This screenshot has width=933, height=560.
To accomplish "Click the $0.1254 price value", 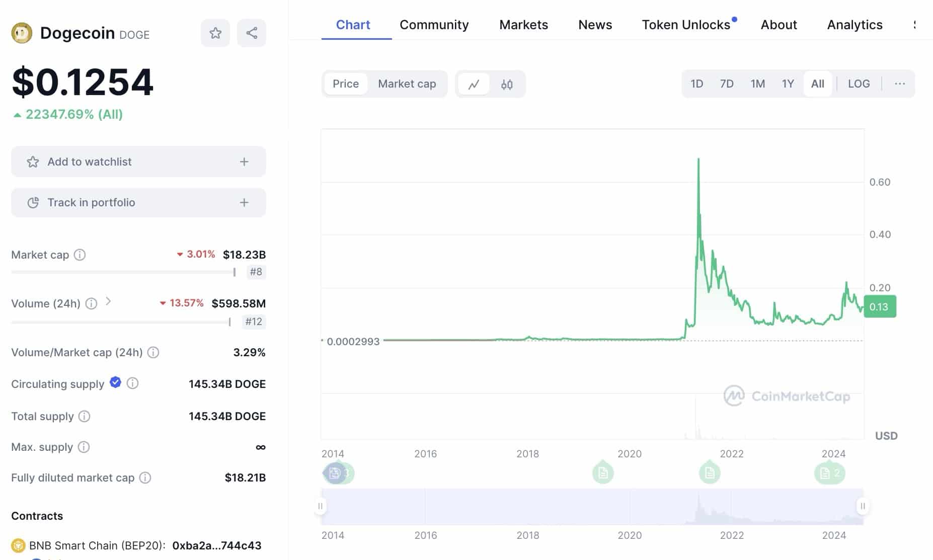I will (x=83, y=82).
